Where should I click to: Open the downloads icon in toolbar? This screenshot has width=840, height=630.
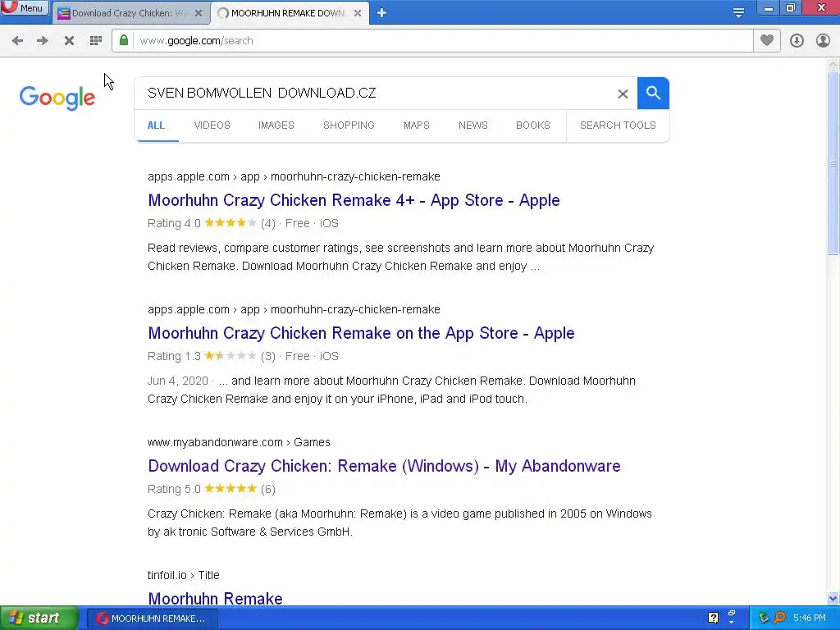(797, 41)
